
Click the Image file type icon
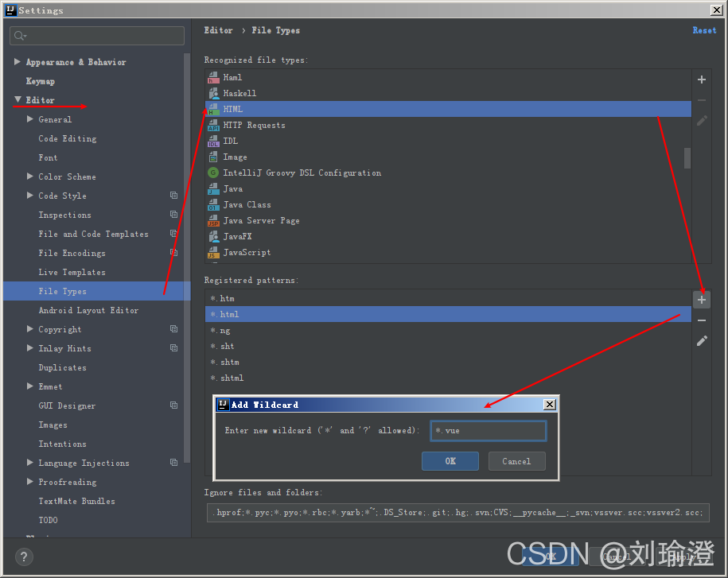tap(213, 157)
